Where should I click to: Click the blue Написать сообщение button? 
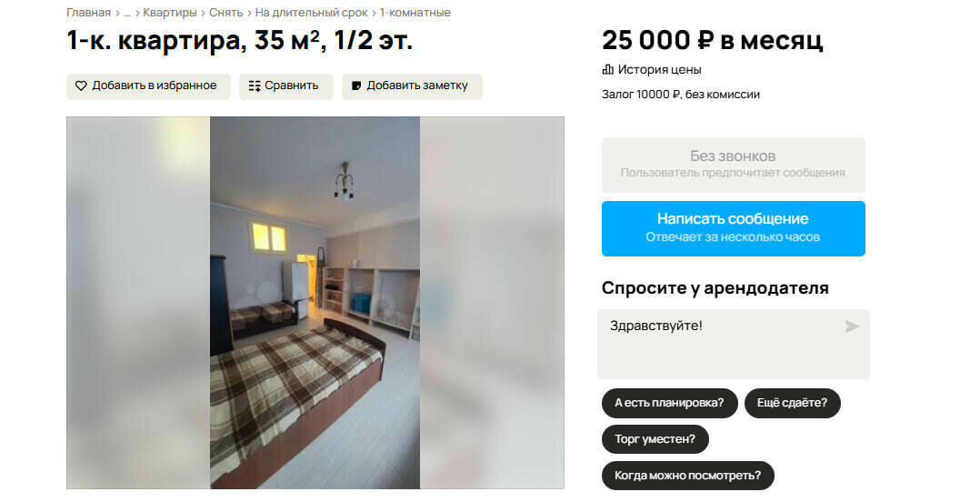[x=733, y=229]
